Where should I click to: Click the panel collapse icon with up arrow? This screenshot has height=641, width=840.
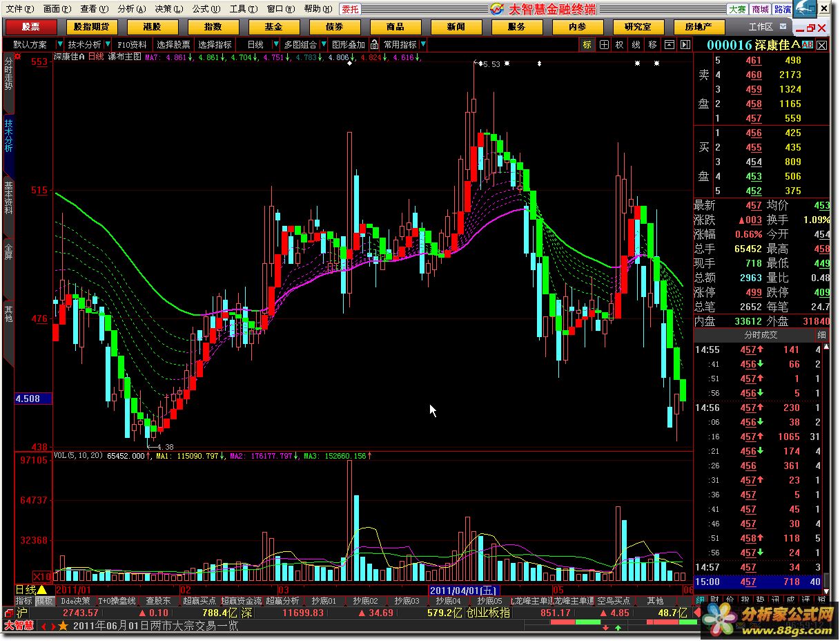pyautogui.click(x=669, y=44)
